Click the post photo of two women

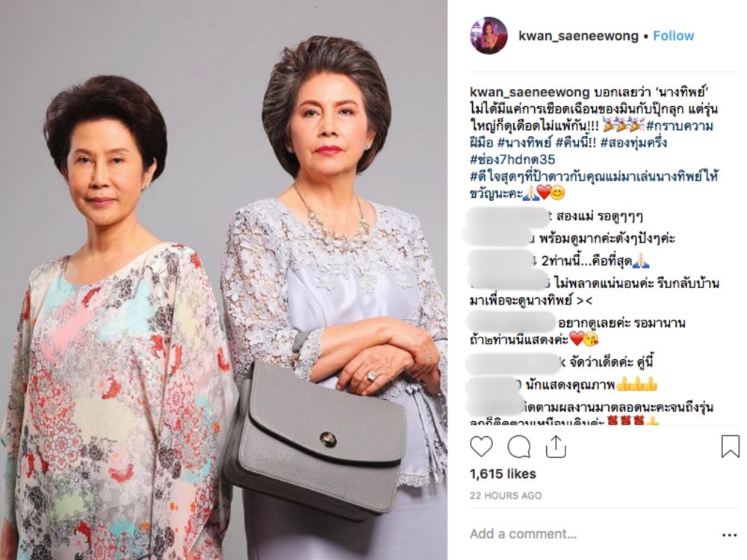223,280
